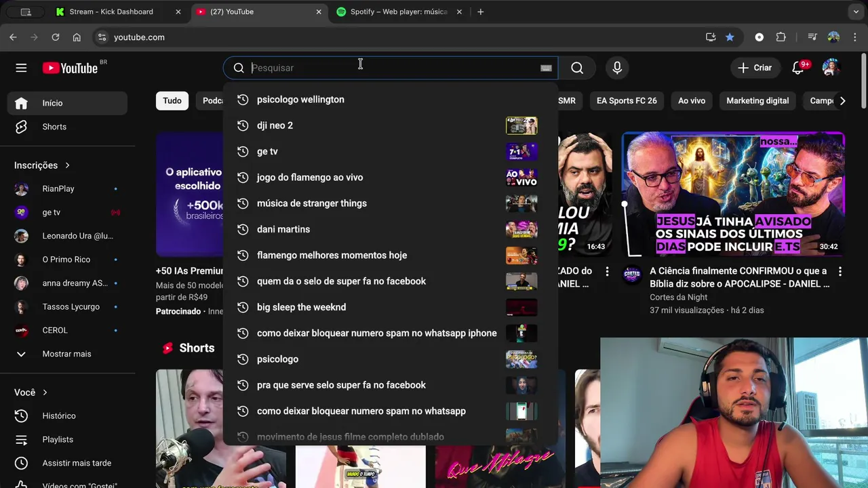Select the Marketing digital chip
868x488 pixels.
pyautogui.click(x=757, y=100)
